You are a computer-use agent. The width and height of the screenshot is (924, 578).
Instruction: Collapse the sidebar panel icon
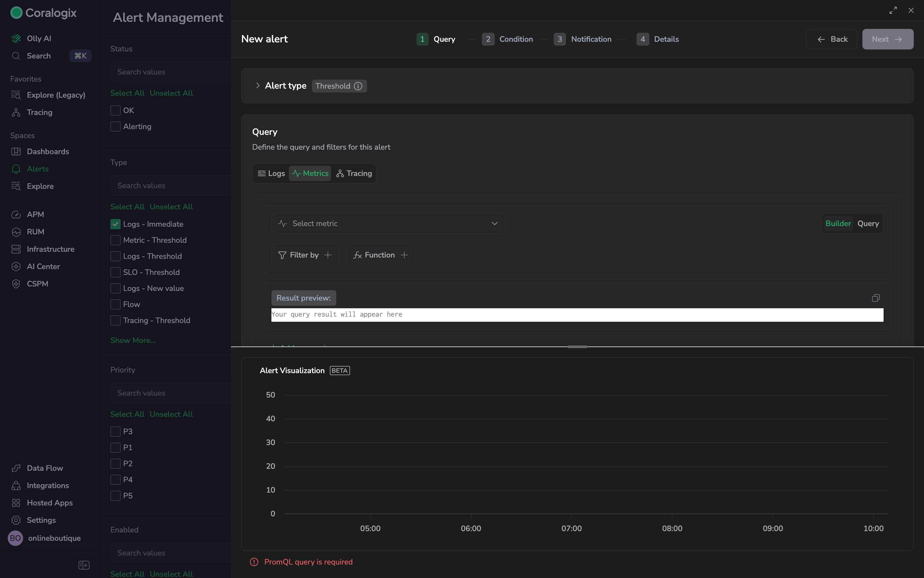click(x=84, y=565)
